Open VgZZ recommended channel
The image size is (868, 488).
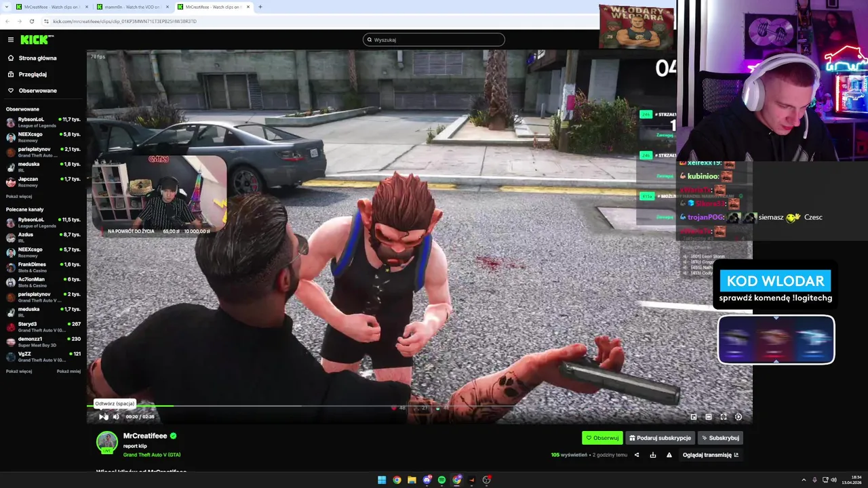[43, 357]
